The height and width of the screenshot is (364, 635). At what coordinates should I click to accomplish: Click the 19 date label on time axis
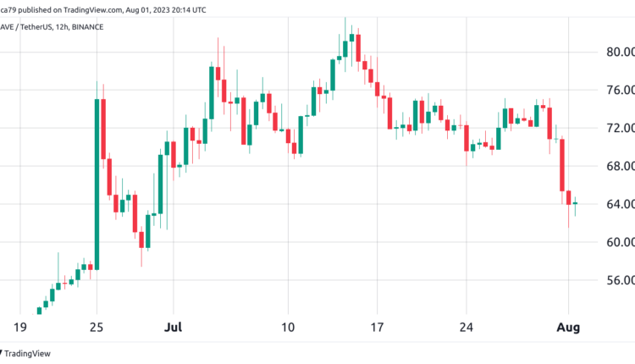[x=24, y=325]
